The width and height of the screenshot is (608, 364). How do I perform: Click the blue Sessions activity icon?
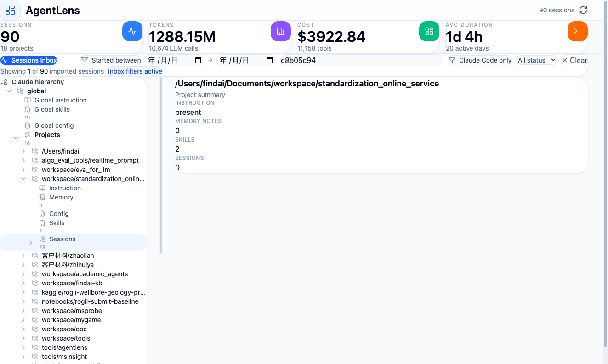[x=132, y=31]
